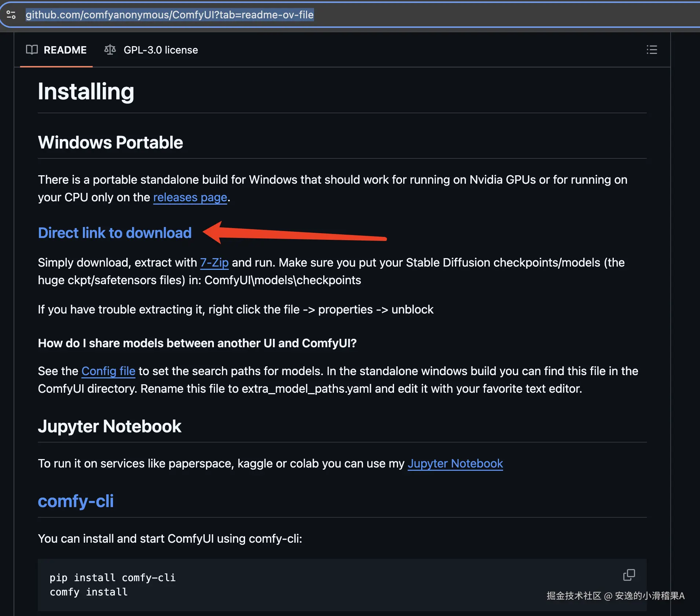Viewport: 700px width, 616px height.
Task: Open the README outline list icon
Action: point(652,49)
